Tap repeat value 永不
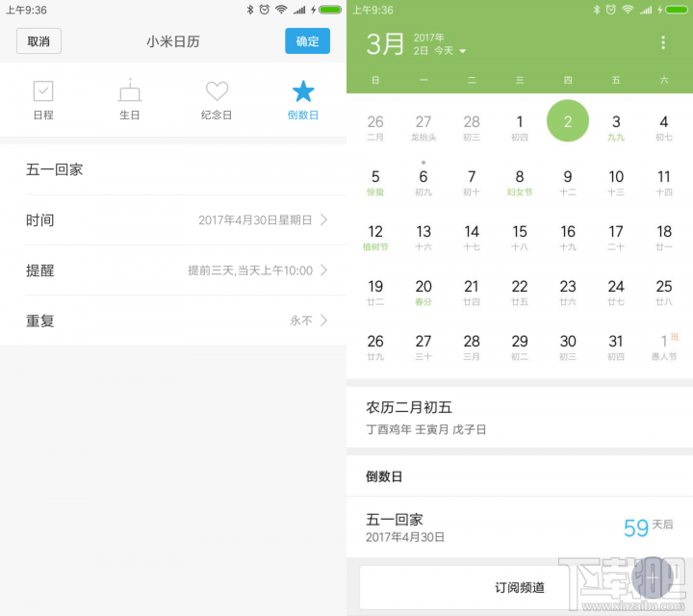 pyautogui.click(x=301, y=321)
